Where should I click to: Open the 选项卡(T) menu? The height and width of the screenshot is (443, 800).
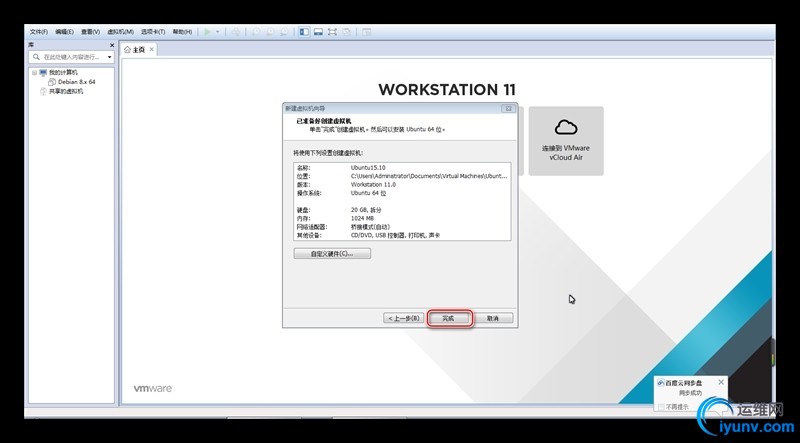coord(153,32)
